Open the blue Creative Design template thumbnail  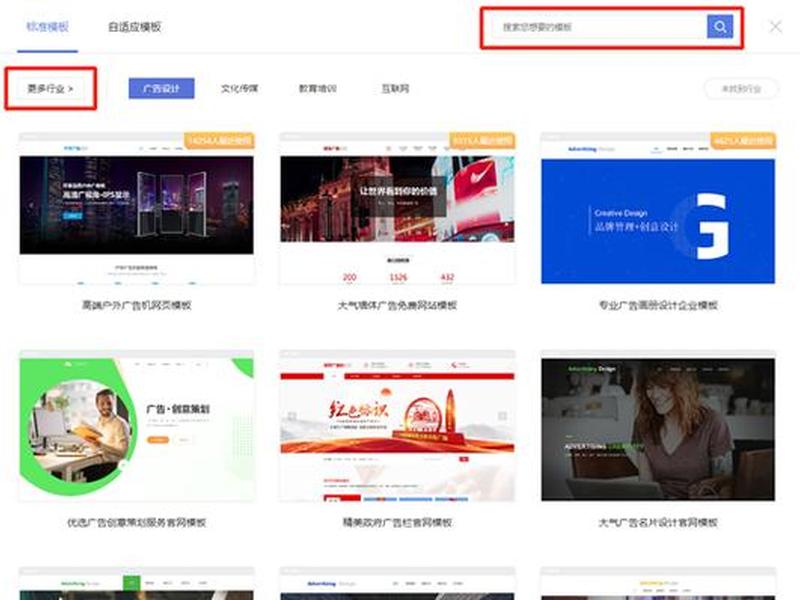point(658,208)
